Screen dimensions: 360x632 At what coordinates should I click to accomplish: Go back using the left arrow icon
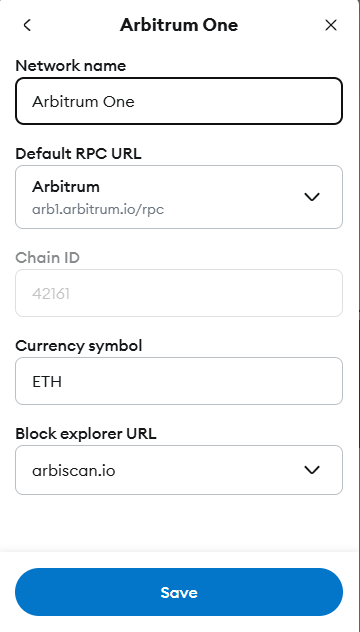27,25
